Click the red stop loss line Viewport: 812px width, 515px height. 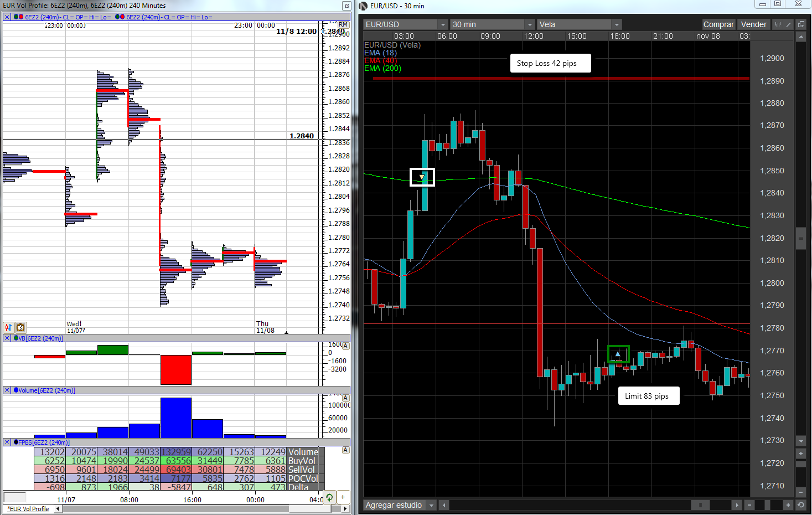click(x=561, y=79)
